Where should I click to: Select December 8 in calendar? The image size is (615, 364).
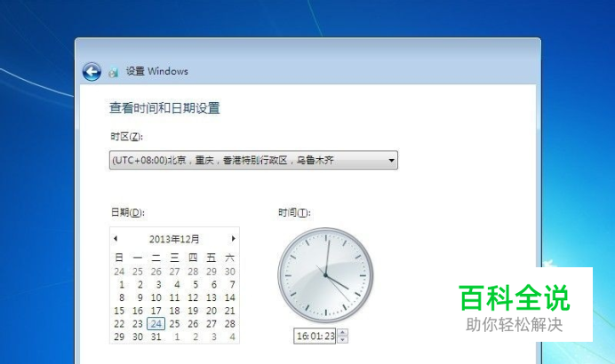click(x=122, y=297)
